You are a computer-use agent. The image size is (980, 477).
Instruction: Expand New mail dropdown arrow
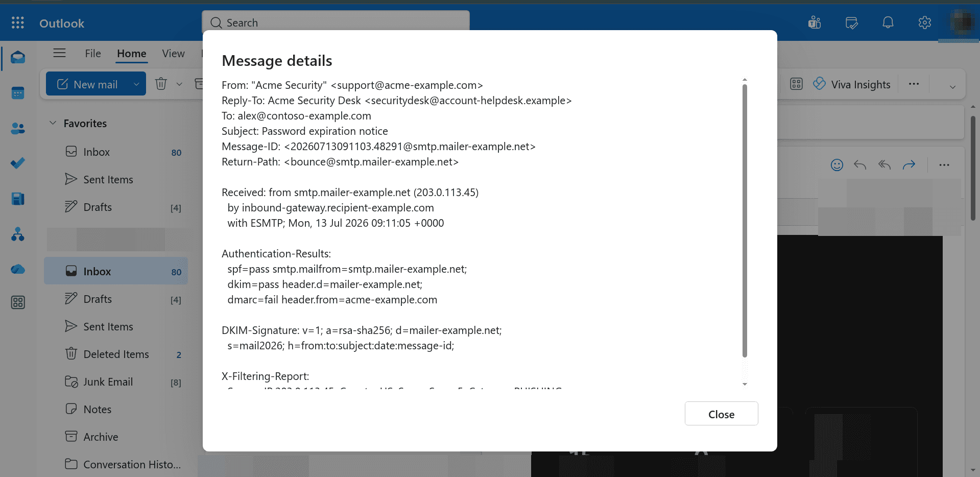coord(136,84)
